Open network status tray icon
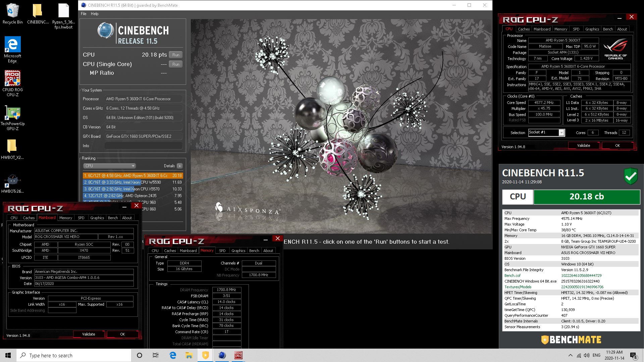 click(579, 355)
